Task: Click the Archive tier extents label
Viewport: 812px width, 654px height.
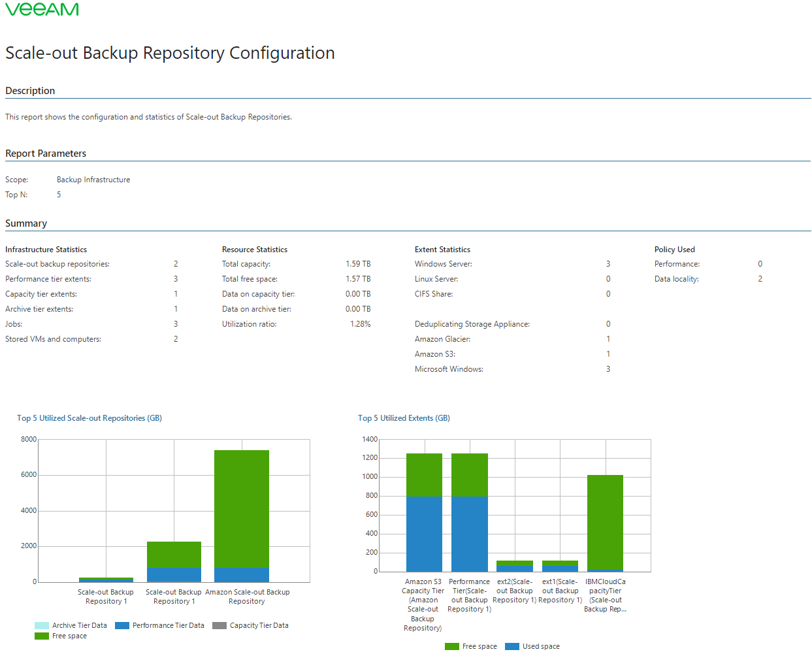Action: point(39,309)
